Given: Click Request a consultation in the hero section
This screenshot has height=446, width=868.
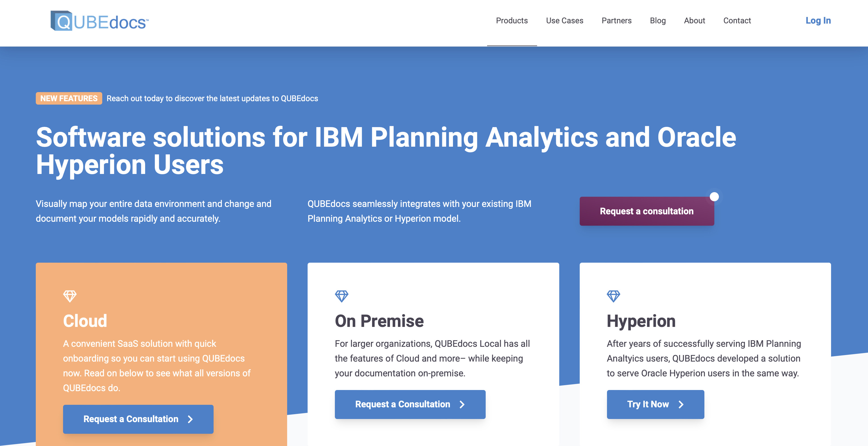Looking at the screenshot, I should (647, 211).
